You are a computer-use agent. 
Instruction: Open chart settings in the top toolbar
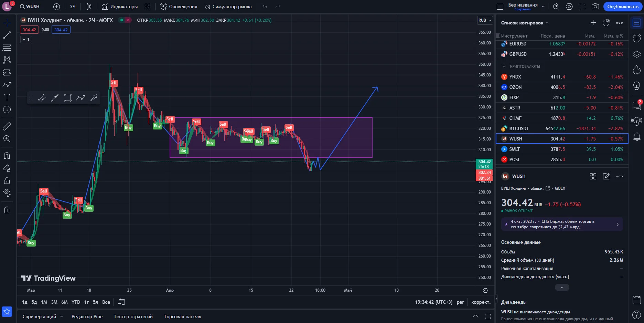569,7
